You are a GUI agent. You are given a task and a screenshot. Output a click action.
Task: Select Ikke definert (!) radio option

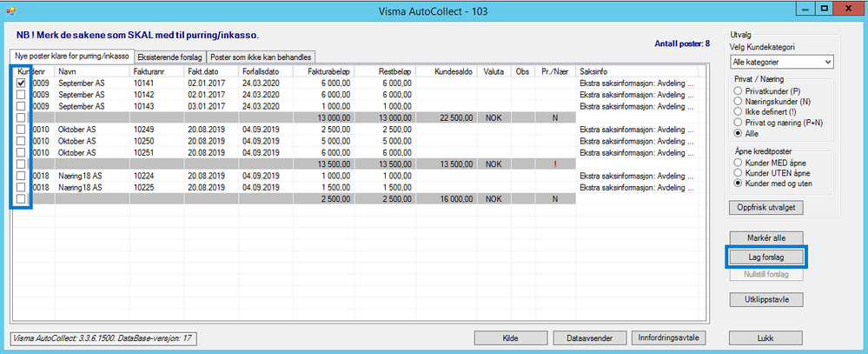[x=738, y=112]
